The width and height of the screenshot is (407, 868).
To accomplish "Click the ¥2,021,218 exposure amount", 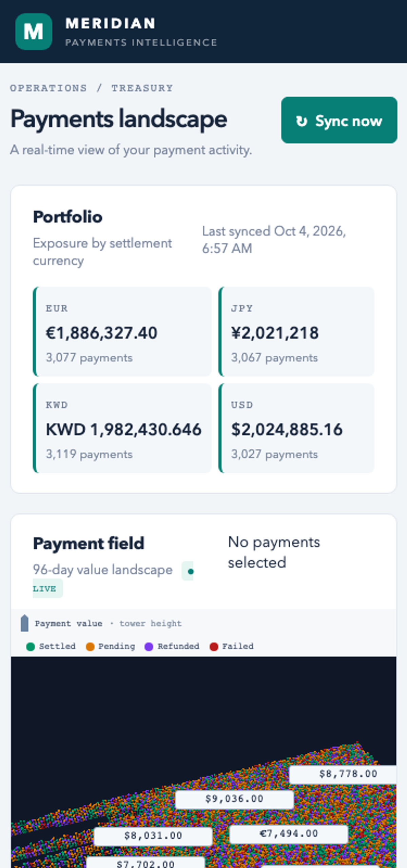I will click(275, 333).
